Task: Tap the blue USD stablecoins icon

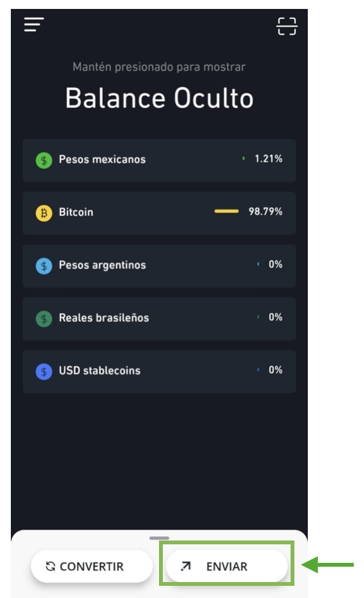Action: point(44,371)
